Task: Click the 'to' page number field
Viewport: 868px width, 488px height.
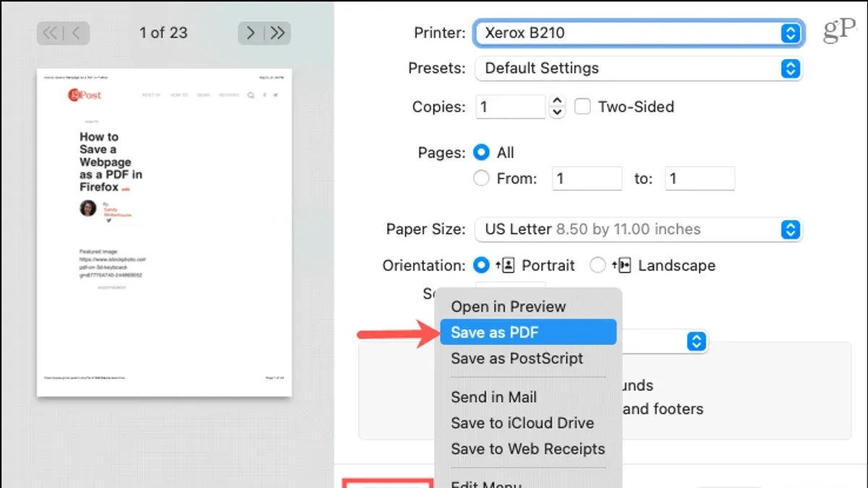Action: (x=700, y=178)
